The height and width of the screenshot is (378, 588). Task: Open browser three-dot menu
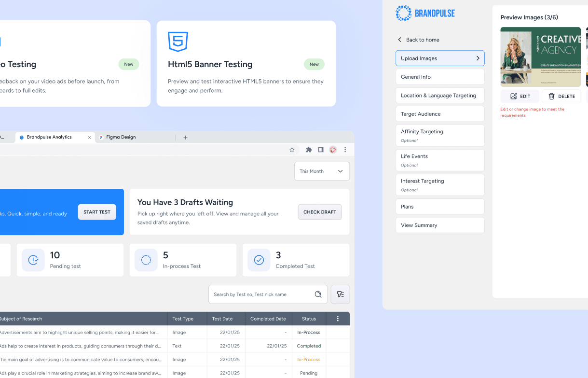(345, 150)
